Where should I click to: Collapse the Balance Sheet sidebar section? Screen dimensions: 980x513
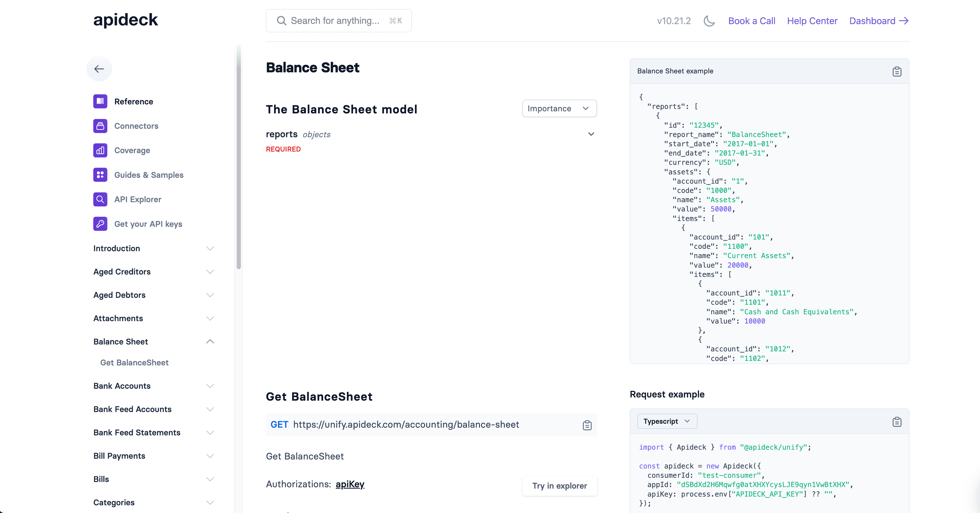(210, 342)
